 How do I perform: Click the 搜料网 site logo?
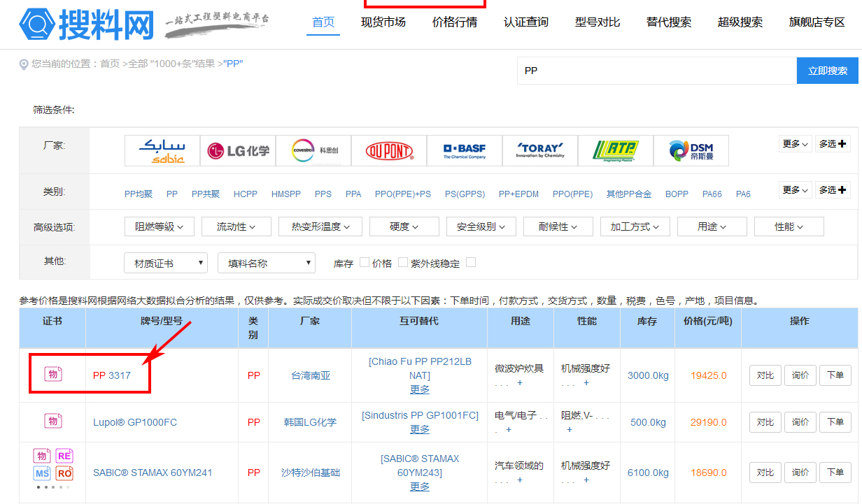tap(87, 25)
